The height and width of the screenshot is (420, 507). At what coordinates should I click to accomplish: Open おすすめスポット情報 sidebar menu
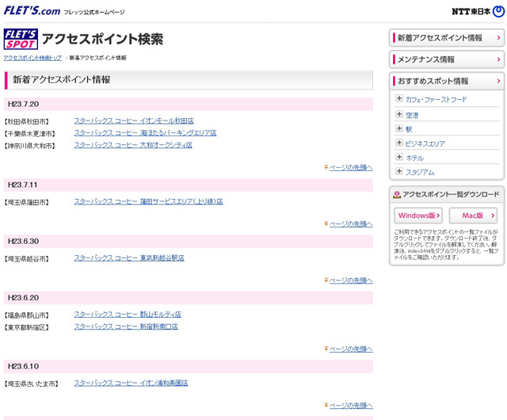(x=447, y=81)
